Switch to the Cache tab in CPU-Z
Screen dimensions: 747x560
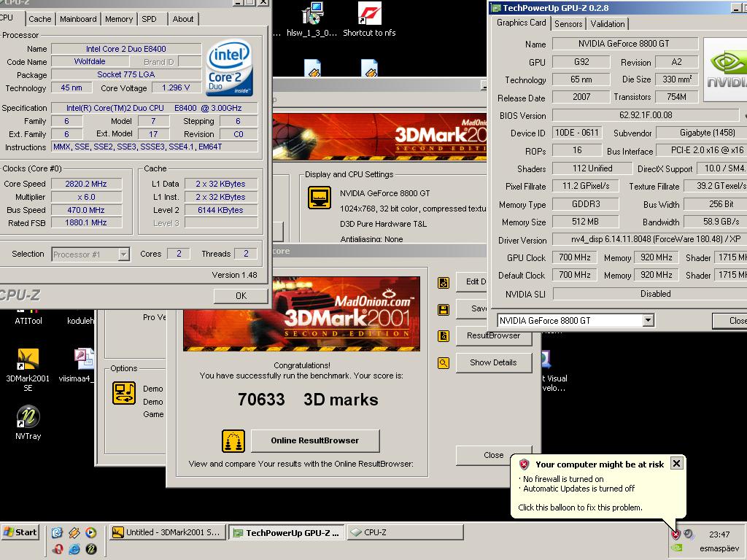39,19
